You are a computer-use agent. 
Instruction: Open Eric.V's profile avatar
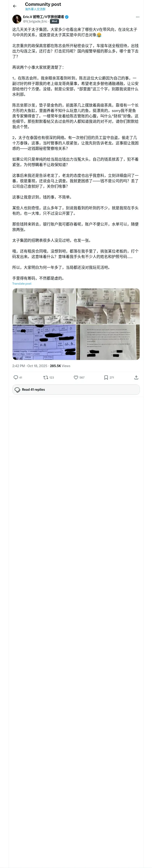coord(17,19)
